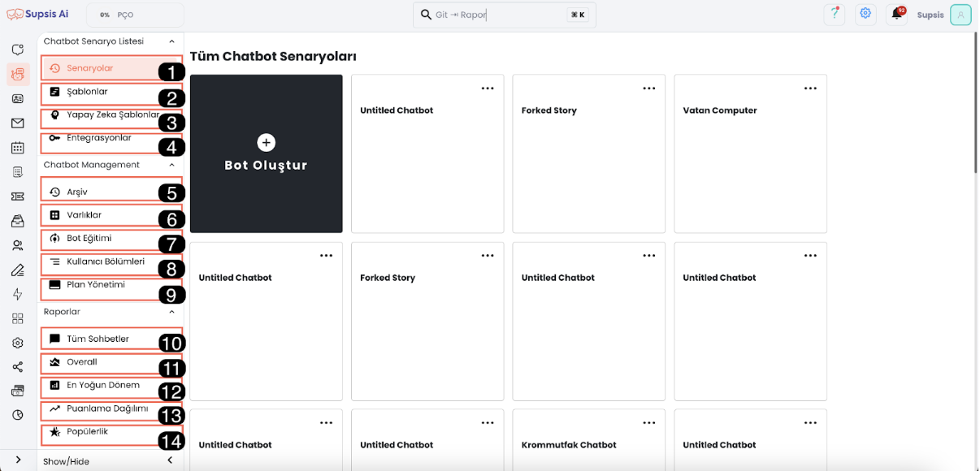
Task: Open Bot Eğitimi in the sidebar
Action: 111,239
